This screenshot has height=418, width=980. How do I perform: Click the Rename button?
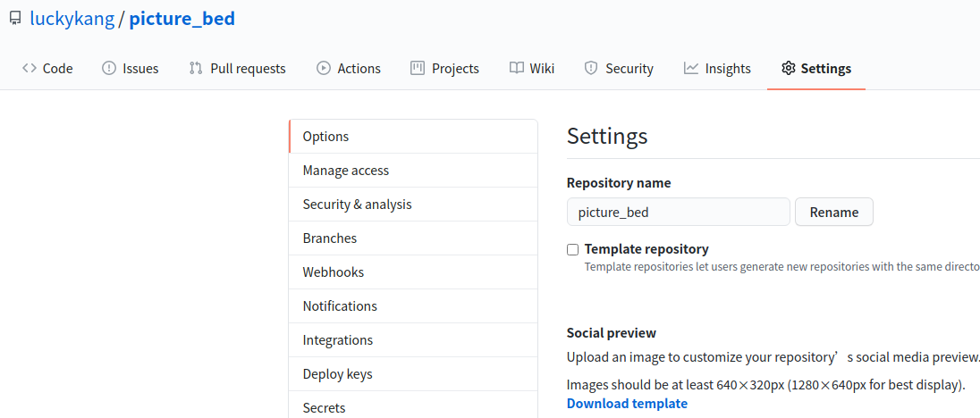click(x=833, y=212)
